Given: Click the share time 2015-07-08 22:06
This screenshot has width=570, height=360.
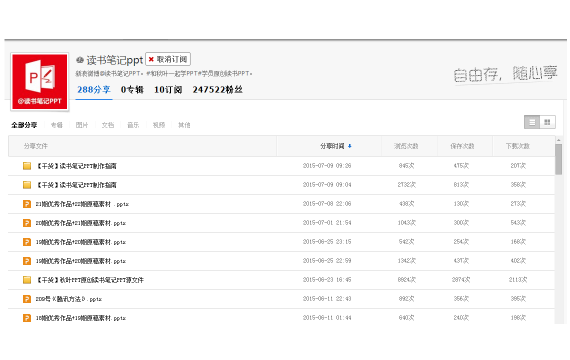Looking at the screenshot, I should click(327, 204).
